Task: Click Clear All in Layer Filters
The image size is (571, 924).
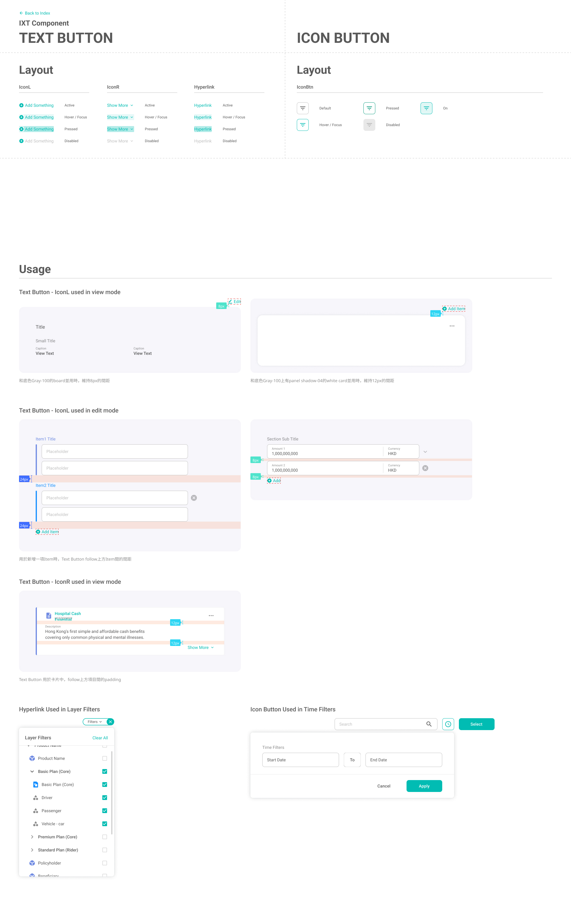Action: (x=100, y=738)
